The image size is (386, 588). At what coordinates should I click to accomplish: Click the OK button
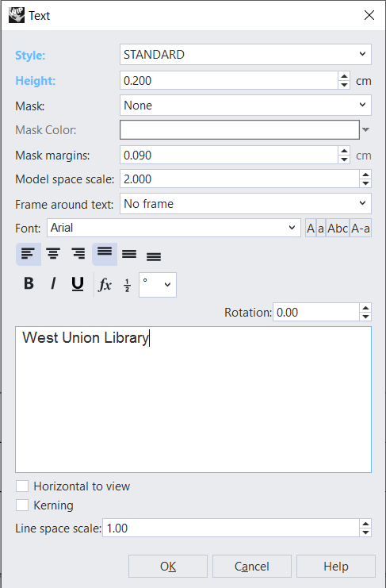pyautogui.click(x=168, y=567)
